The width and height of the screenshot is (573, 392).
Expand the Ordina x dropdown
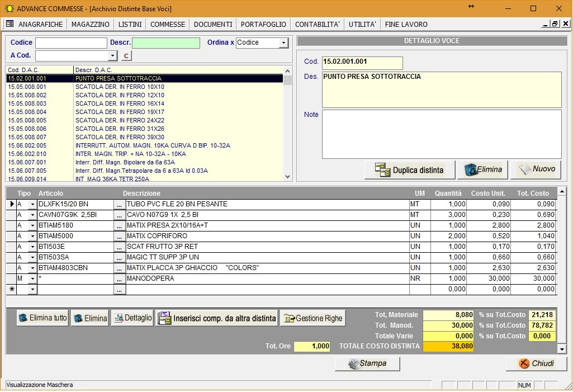(283, 43)
